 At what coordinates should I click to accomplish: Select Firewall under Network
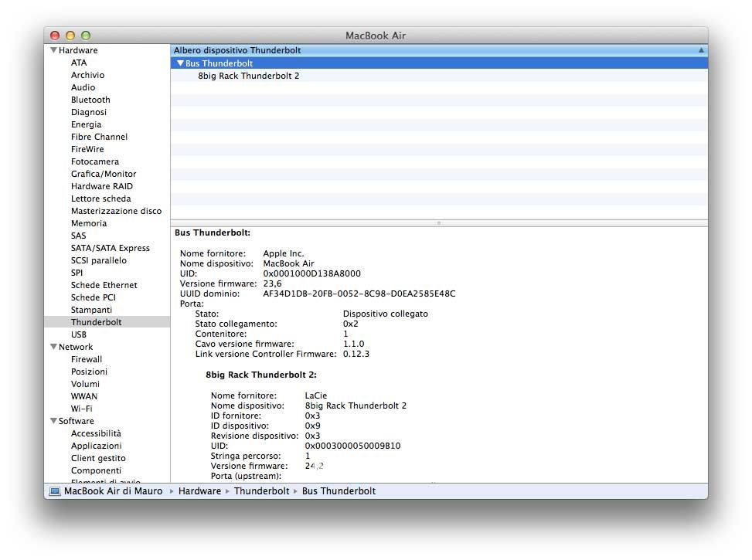(x=86, y=359)
